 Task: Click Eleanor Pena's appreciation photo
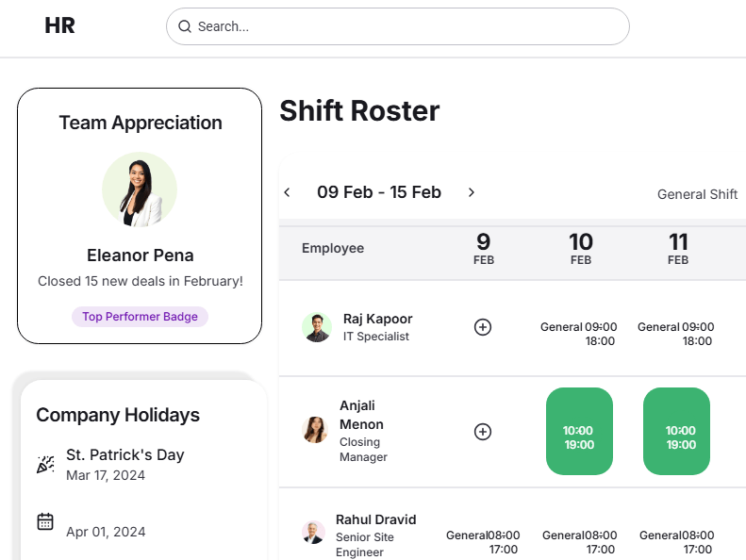pyautogui.click(x=140, y=189)
